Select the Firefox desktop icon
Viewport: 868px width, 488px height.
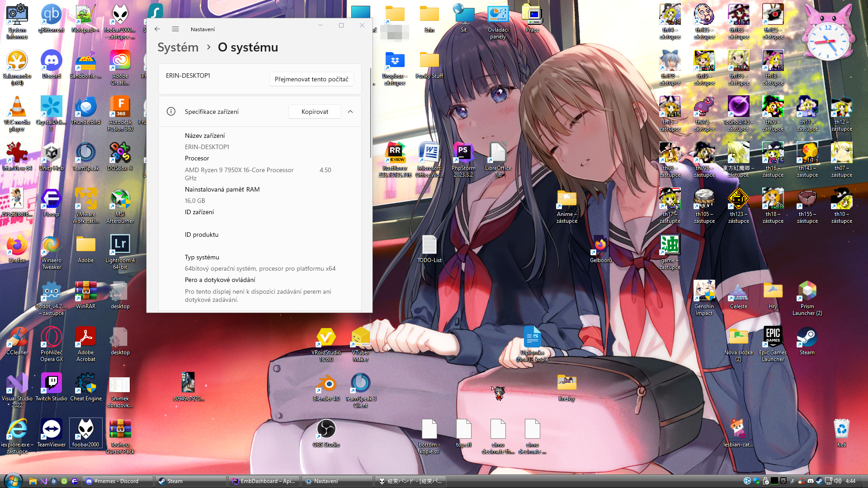coord(17,249)
